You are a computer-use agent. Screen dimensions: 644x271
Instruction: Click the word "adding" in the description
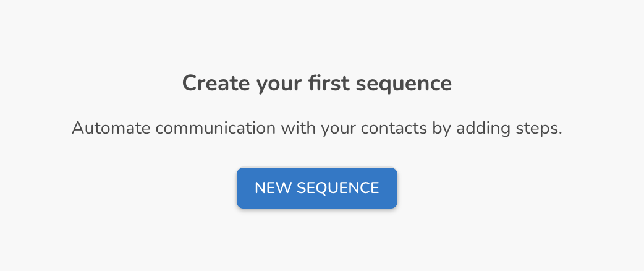click(x=483, y=129)
